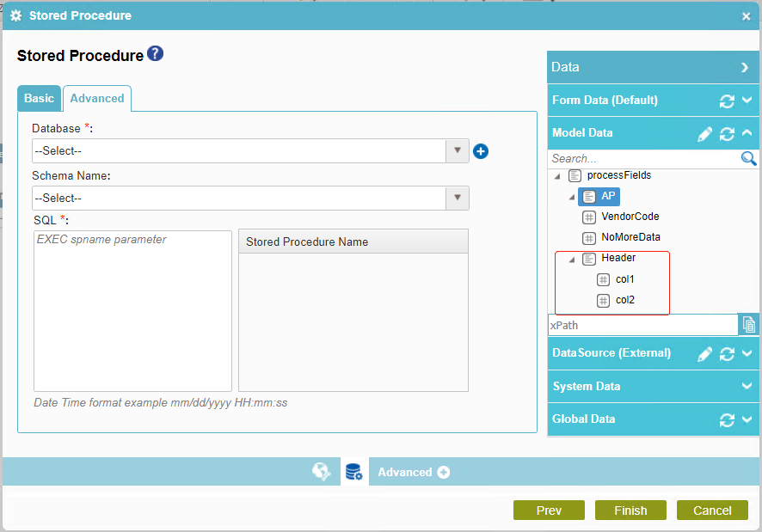Click the help question mark icon
Screen dimensions: 762x532
click(x=155, y=54)
